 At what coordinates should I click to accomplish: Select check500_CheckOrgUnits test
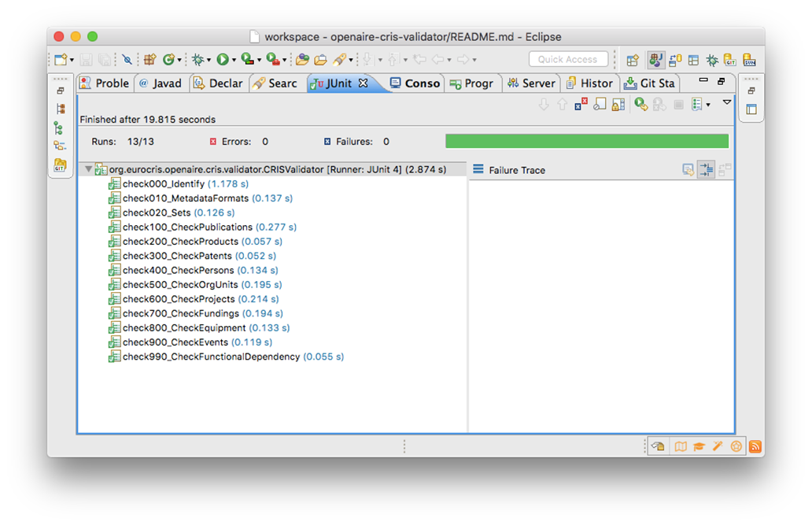194,284
